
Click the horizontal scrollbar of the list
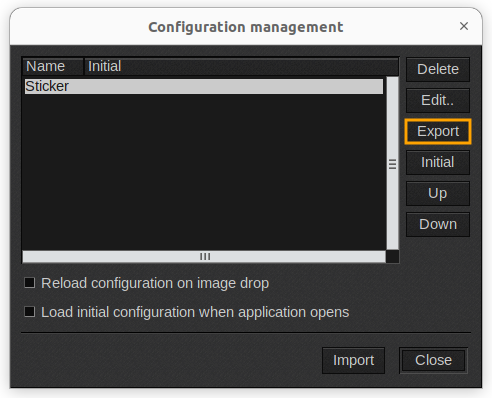point(204,257)
